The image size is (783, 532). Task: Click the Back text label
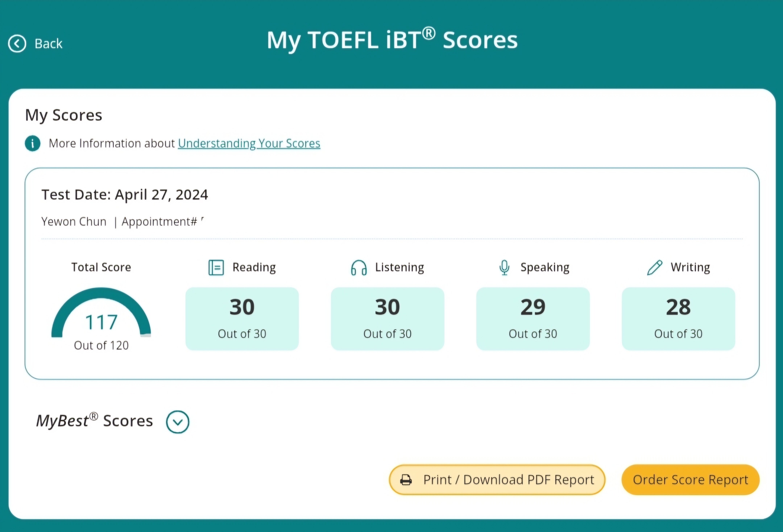tap(49, 44)
